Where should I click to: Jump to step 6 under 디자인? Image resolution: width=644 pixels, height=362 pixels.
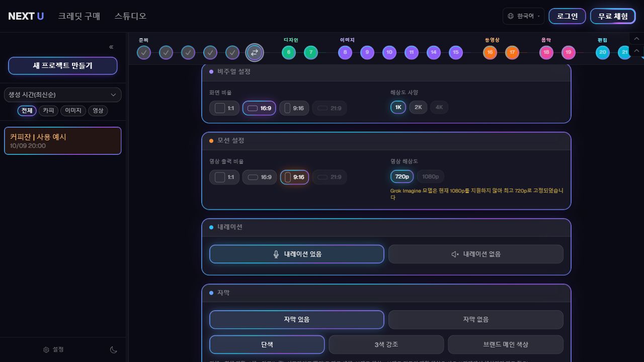(x=289, y=52)
